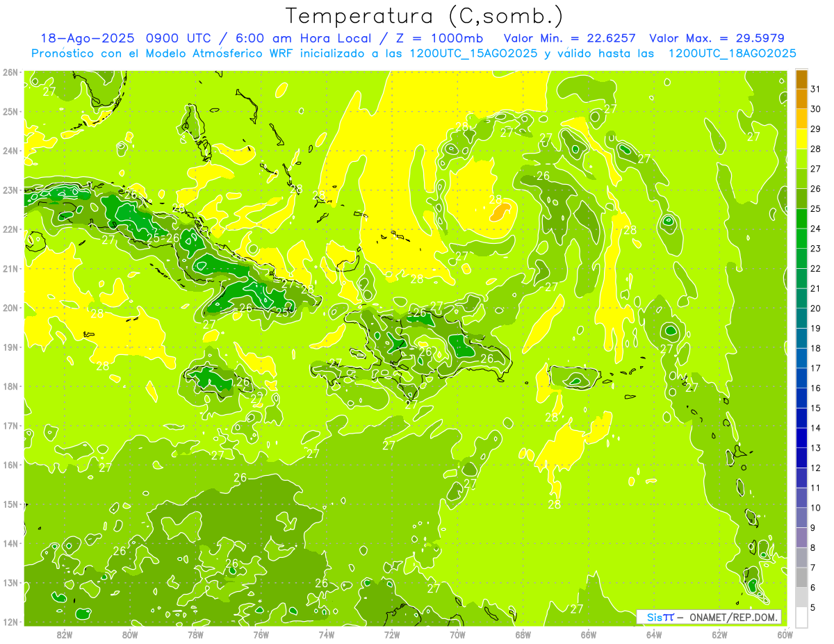Click the gray legend swatch between 6 and 7
The image size is (834, 644).
(x=801, y=577)
